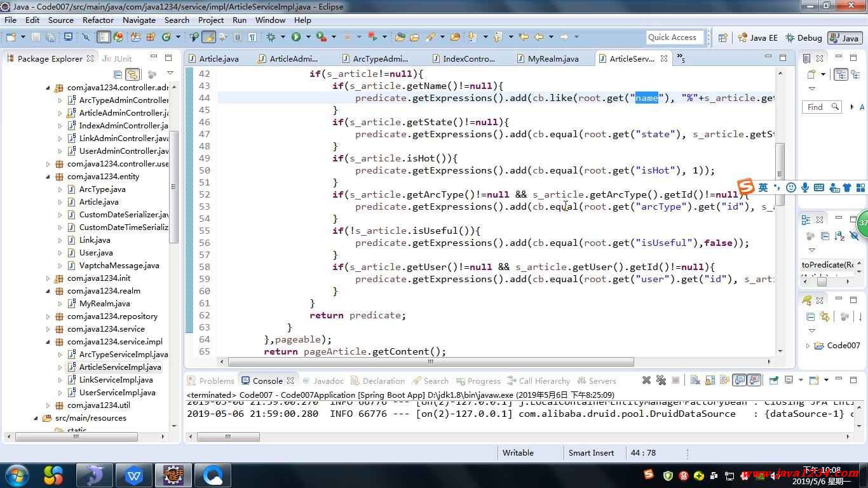Open the File menu
868x488 pixels.
pyautogui.click(x=11, y=20)
